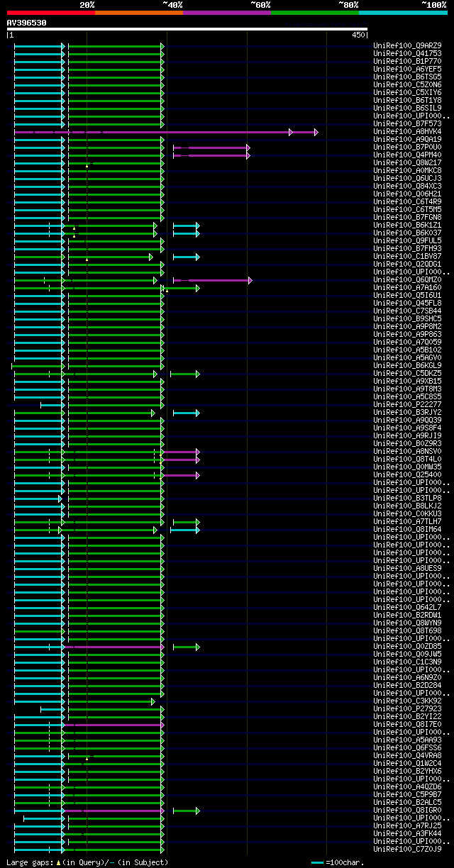Click hit label UniRef100_A0MKC8

coord(407,171)
